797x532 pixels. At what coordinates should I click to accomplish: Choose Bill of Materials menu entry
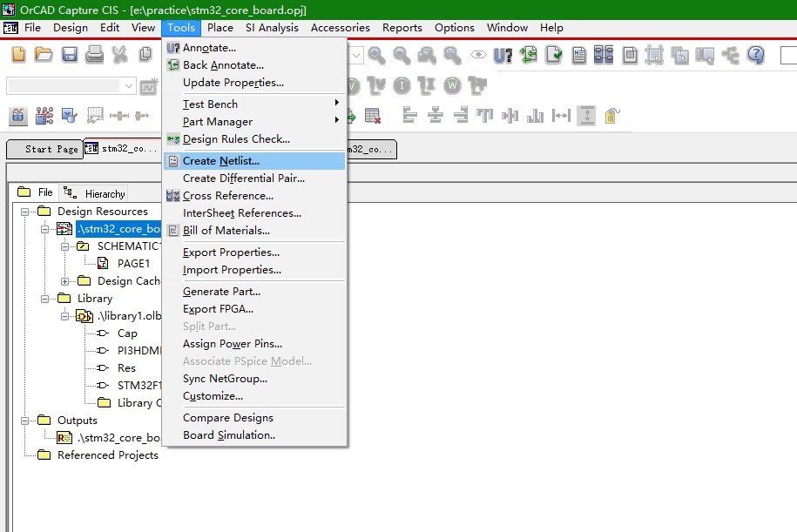254,230
